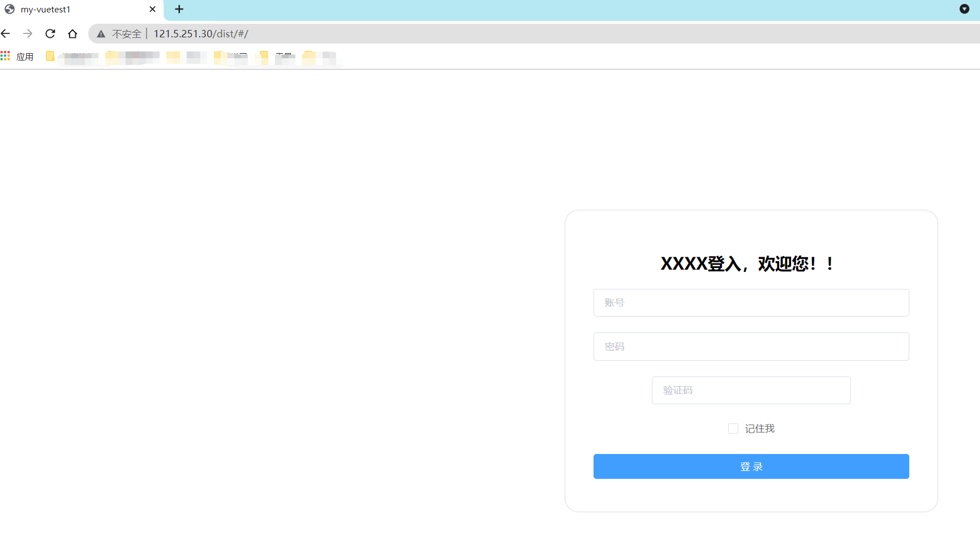This screenshot has width=980, height=545.
Task: Open the 应用 apps grid shortcut
Action: point(17,57)
